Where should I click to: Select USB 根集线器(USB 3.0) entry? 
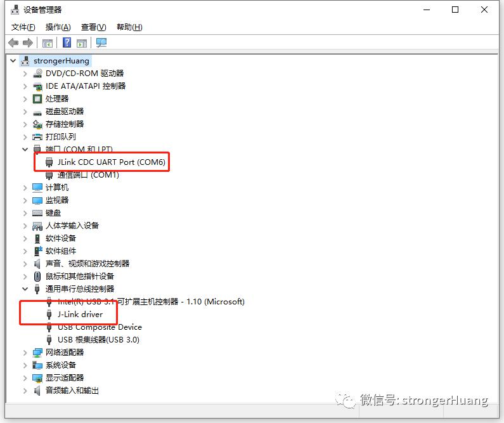(98, 340)
